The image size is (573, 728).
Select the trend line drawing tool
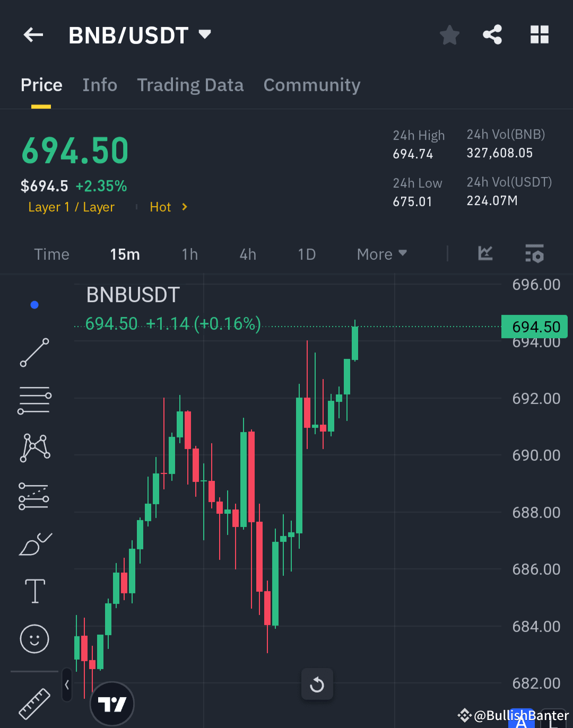[x=34, y=352]
